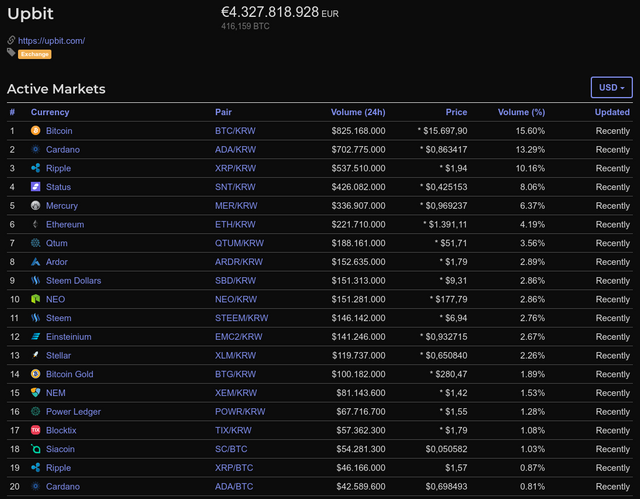
Task: Select the NEO price $177,79
Action: (451, 299)
